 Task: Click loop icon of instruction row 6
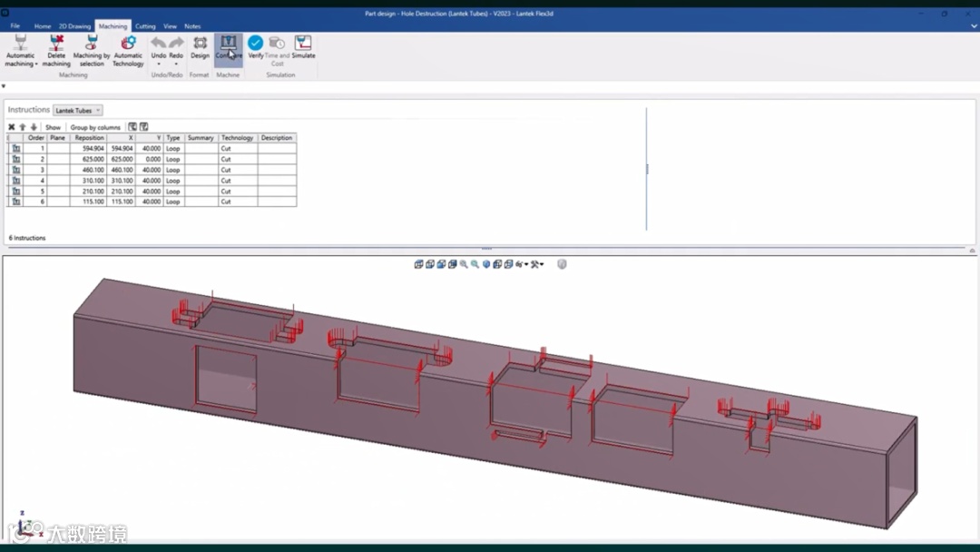click(x=16, y=202)
